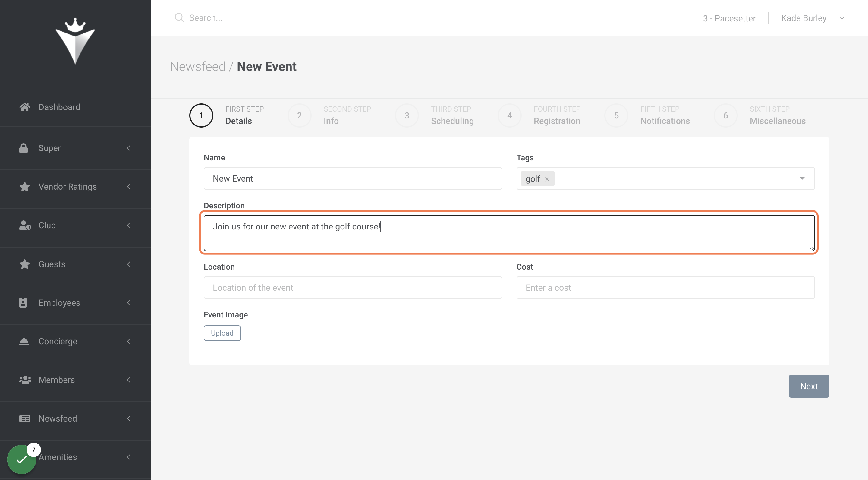The width and height of the screenshot is (868, 480).
Task: Go to step 5 Notifications
Action: click(x=647, y=115)
